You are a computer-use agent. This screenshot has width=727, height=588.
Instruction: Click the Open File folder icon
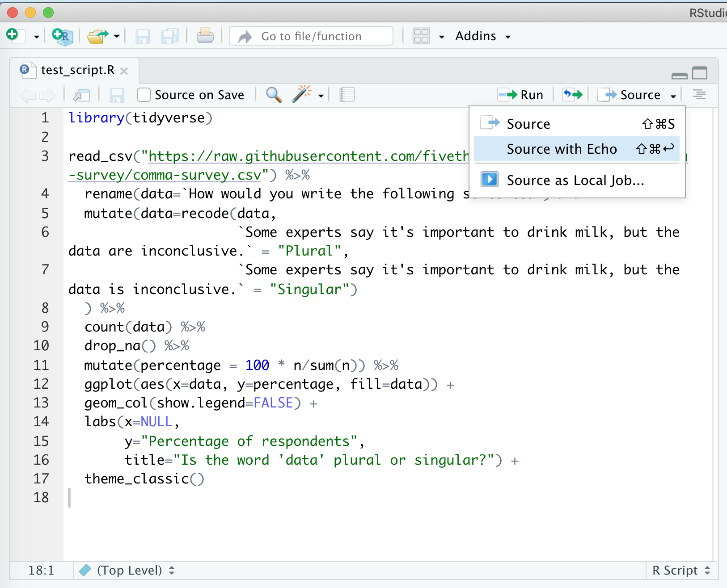click(97, 36)
